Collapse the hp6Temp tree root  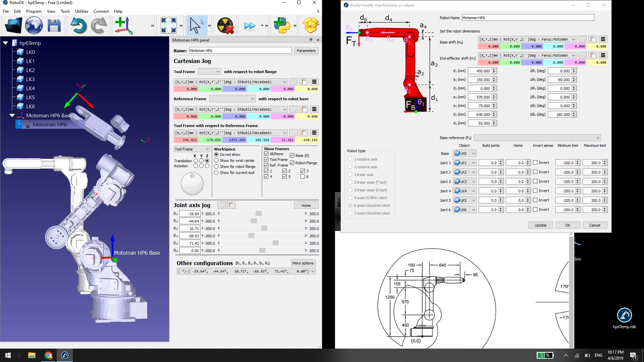pyautogui.click(x=5, y=43)
